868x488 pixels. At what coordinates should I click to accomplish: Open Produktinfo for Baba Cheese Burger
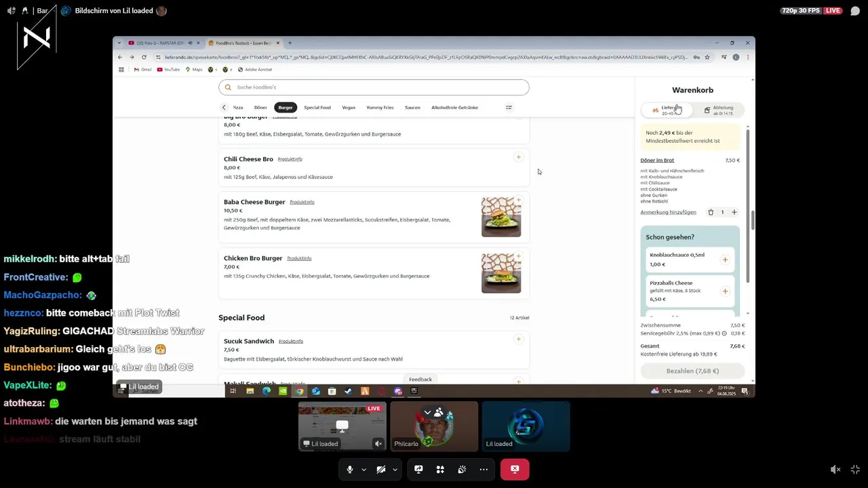pyautogui.click(x=302, y=202)
